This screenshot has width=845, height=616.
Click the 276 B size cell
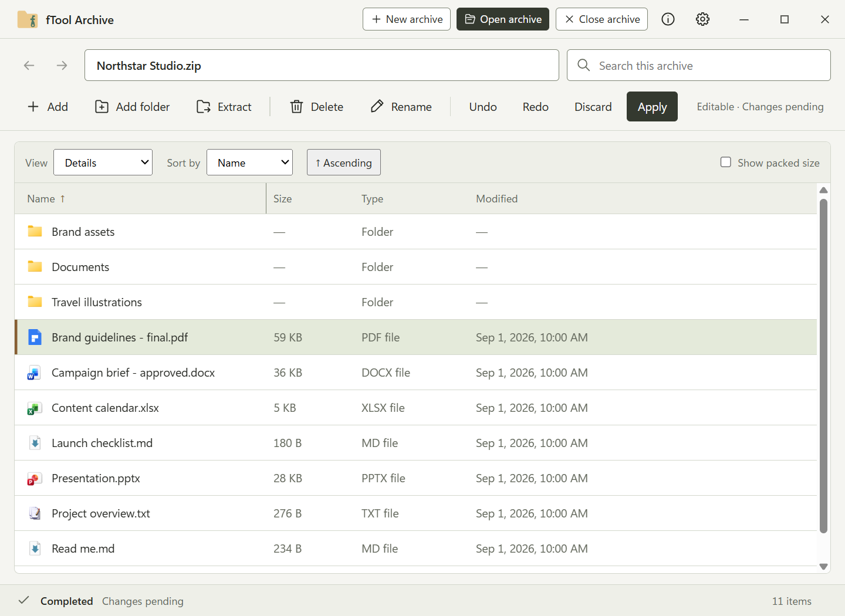tap(288, 513)
